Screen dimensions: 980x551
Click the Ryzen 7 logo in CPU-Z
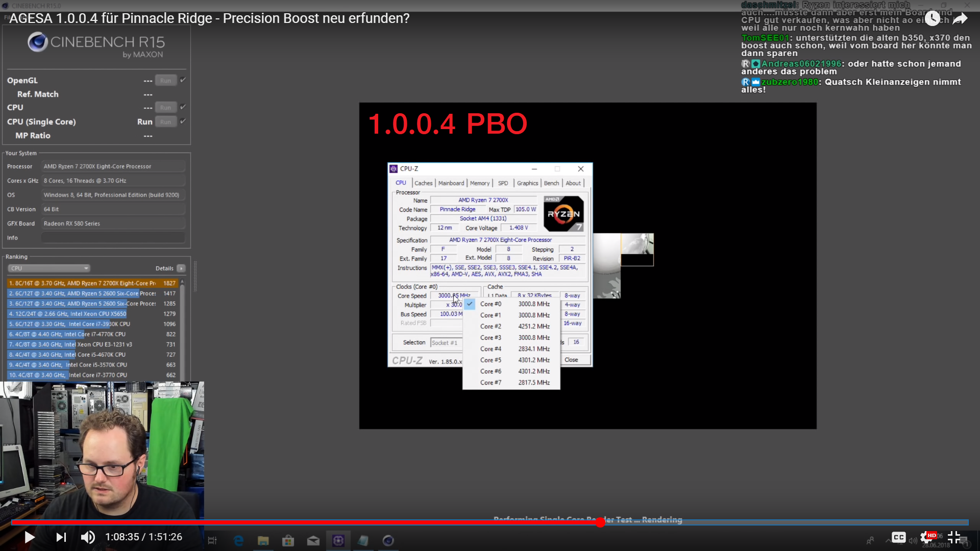(x=563, y=214)
